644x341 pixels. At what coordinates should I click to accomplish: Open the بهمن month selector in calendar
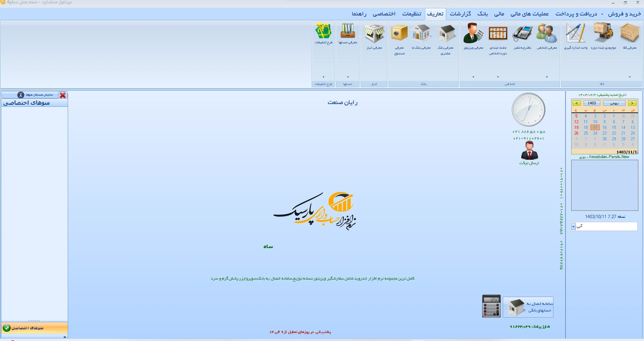tap(614, 103)
